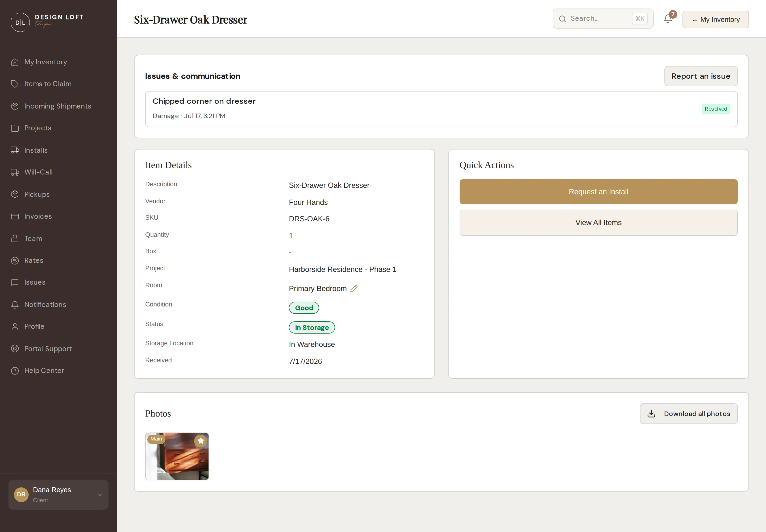Click the In Storage status badge

pos(312,327)
